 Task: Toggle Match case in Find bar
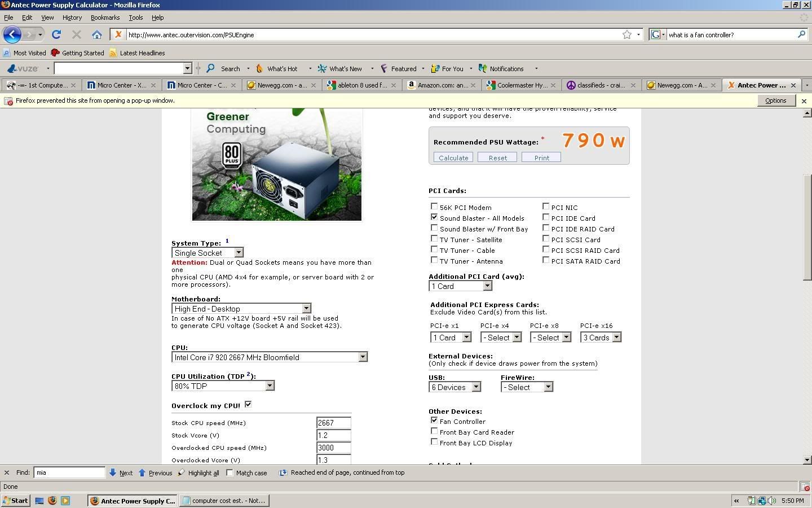pos(230,472)
